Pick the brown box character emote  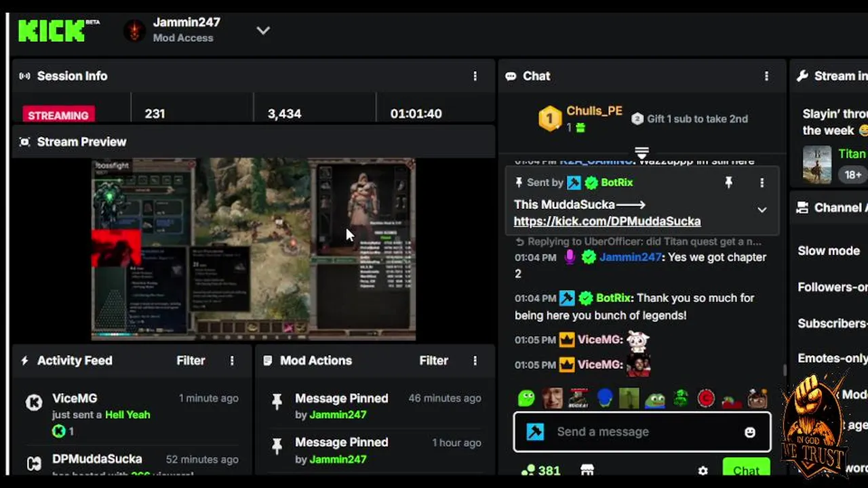click(x=757, y=398)
